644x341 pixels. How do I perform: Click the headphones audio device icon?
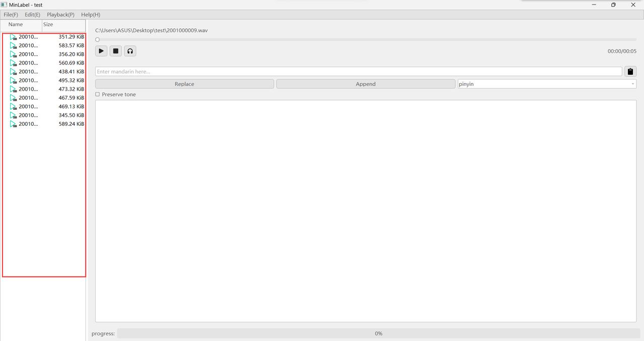coord(130,51)
